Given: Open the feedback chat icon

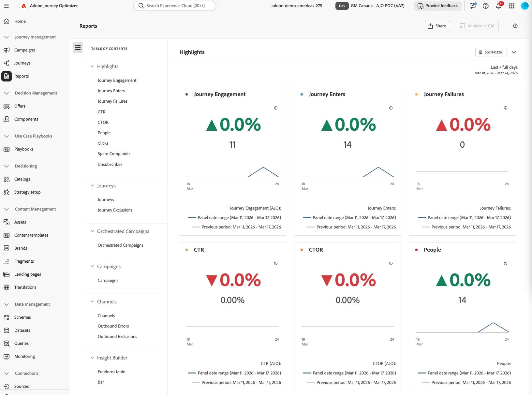Looking at the screenshot, I should point(473,6).
